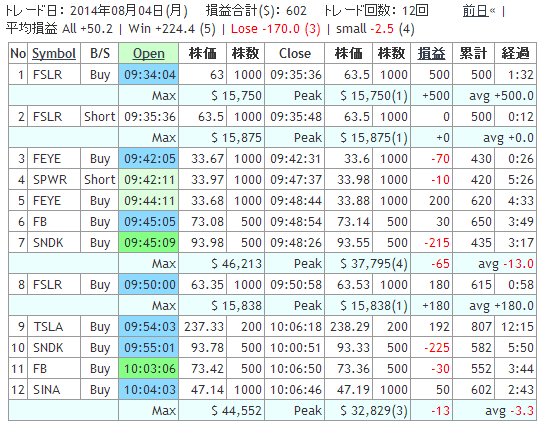Click the -215 loss value
Image resolution: width=541 pixels, height=425 pixels.
(x=436, y=243)
